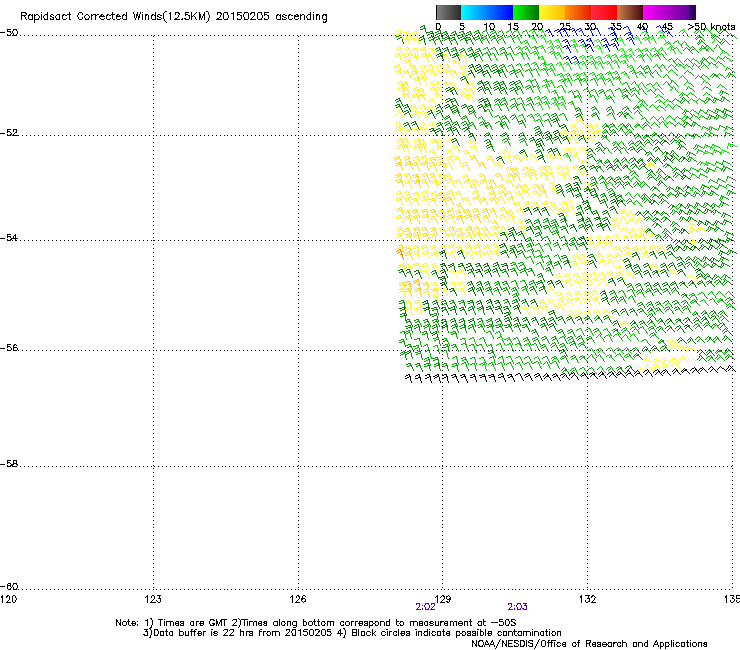Select the yellow 20-25 knots legend swatch
This screenshot has height=650, width=740.
coord(552,12)
